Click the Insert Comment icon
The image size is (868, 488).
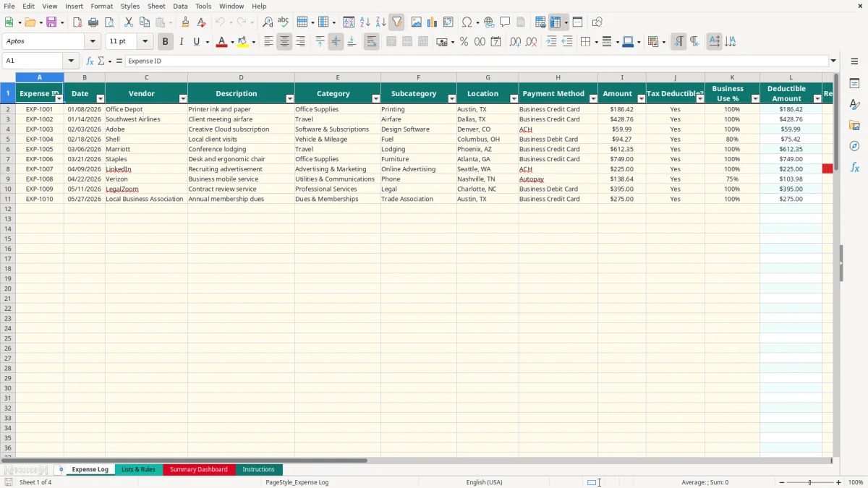point(505,22)
